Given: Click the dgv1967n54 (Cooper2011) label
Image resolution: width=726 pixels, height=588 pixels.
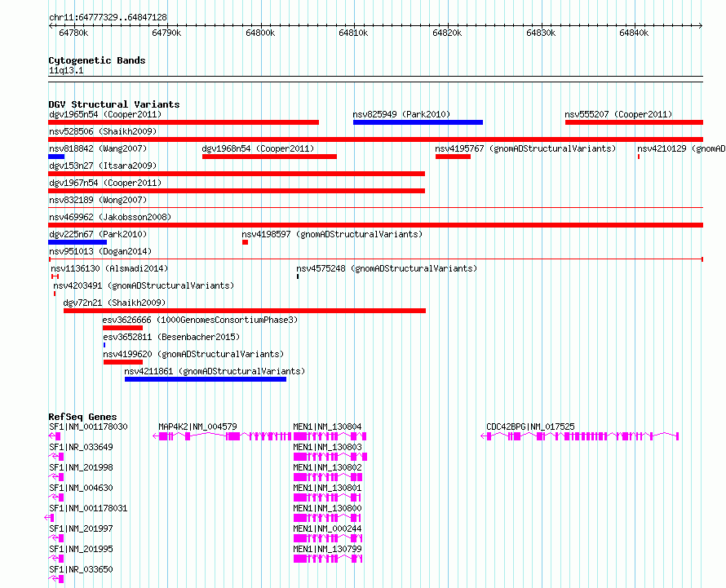Looking at the screenshot, I should 105,183.
